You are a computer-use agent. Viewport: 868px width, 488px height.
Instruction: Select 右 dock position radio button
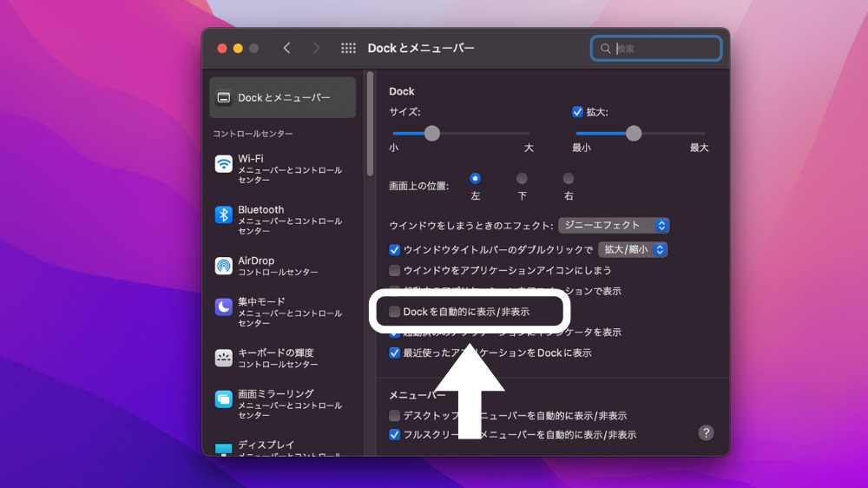pyautogui.click(x=569, y=178)
